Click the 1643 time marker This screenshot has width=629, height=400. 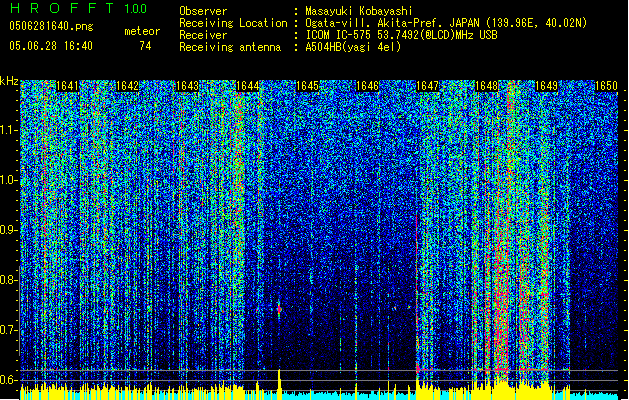[x=187, y=86]
